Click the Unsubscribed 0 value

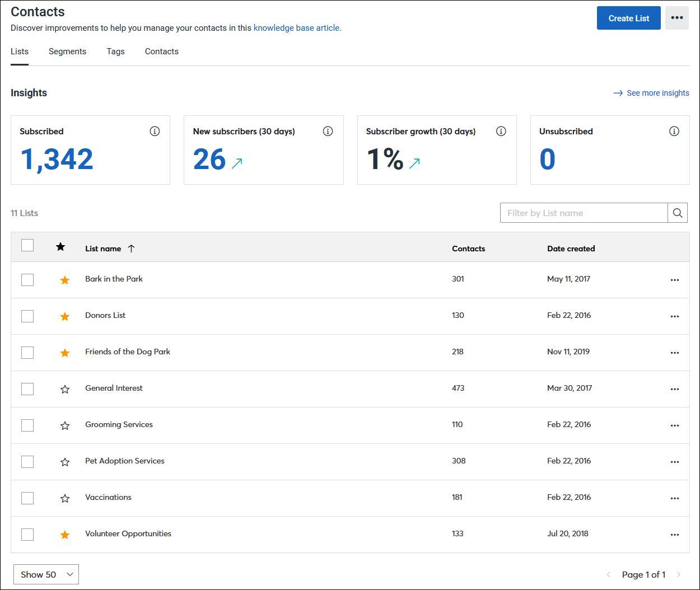coord(548,160)
